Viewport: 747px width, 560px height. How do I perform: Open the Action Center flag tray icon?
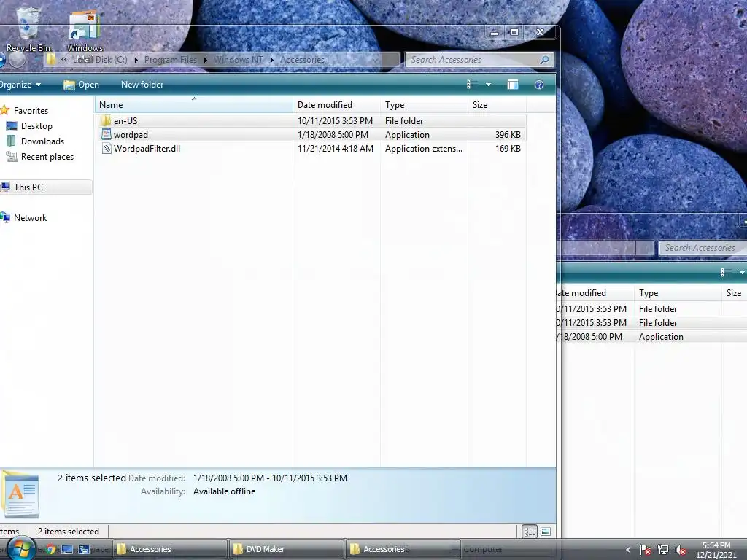(645, 550)
